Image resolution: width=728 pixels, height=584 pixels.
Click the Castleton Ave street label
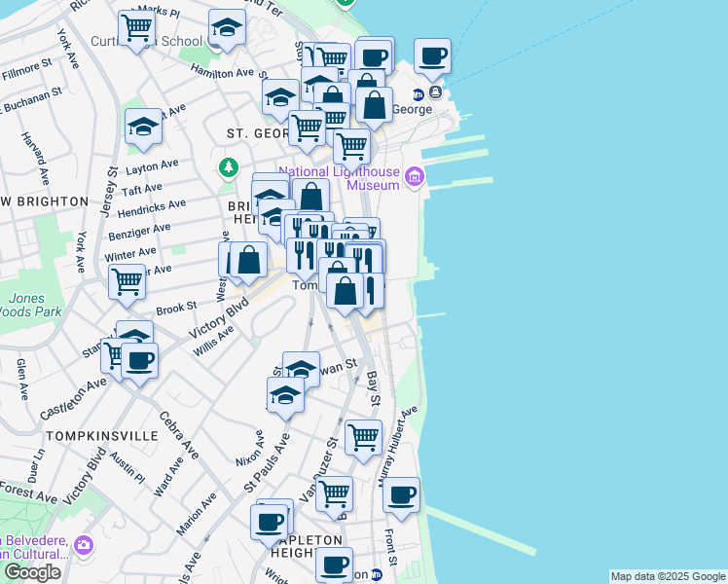(x=73, y=399)
